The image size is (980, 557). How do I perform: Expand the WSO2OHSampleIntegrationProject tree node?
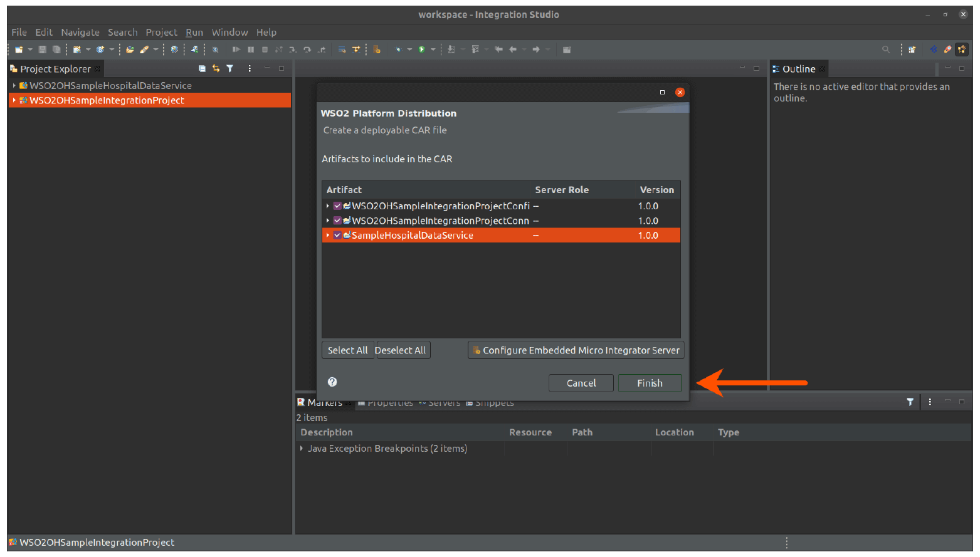(14, 100)
